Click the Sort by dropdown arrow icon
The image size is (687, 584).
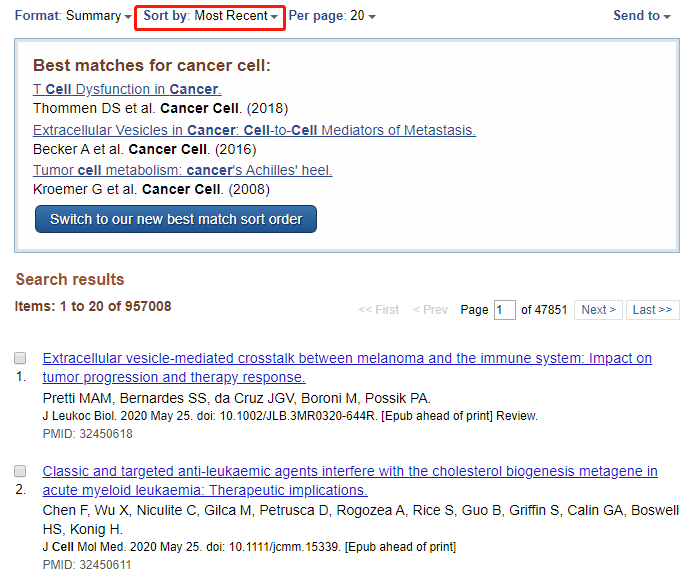[274, 17]
